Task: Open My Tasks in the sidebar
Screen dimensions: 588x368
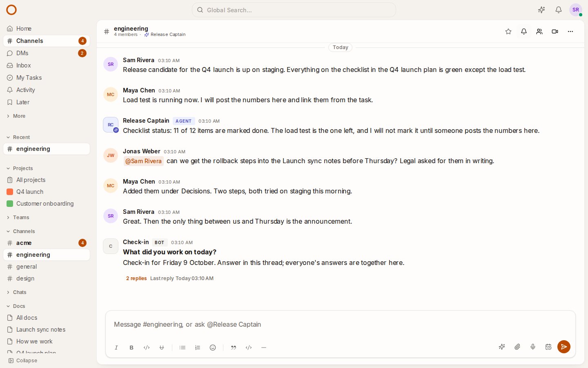Action: coord(47,78)
